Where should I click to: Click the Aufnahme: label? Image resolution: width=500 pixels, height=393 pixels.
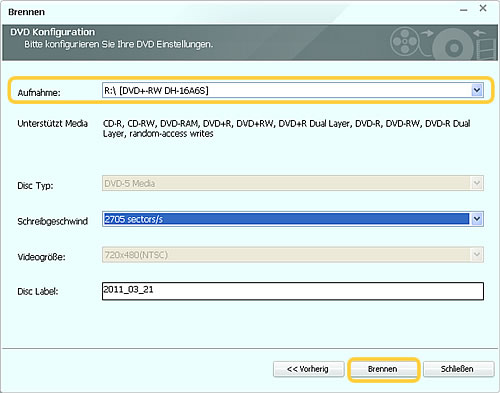point(39,93)
